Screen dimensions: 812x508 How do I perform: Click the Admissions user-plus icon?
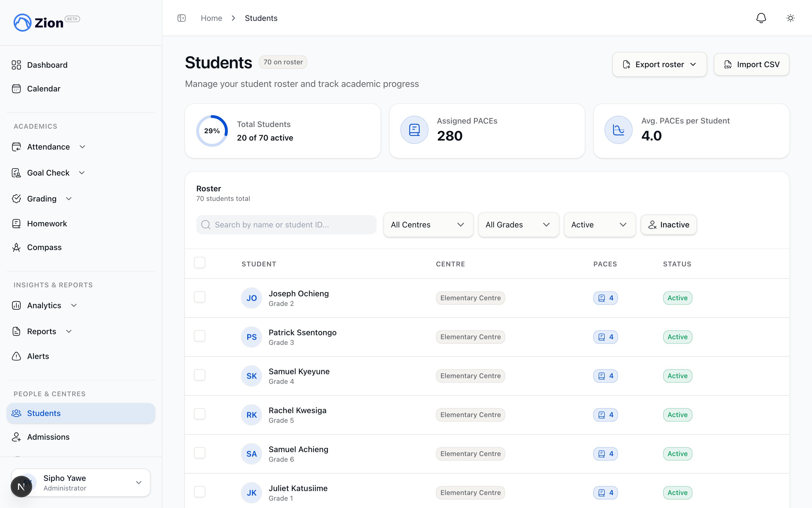click(x=16, y=437)
